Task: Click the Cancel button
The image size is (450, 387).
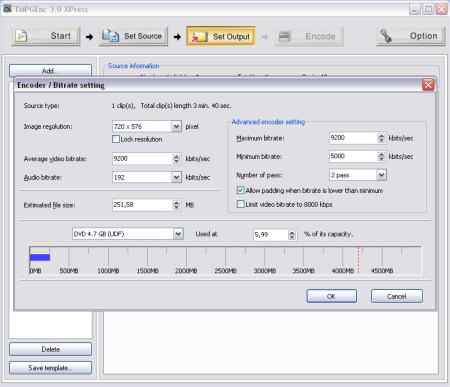Action: tap(397, 296)
